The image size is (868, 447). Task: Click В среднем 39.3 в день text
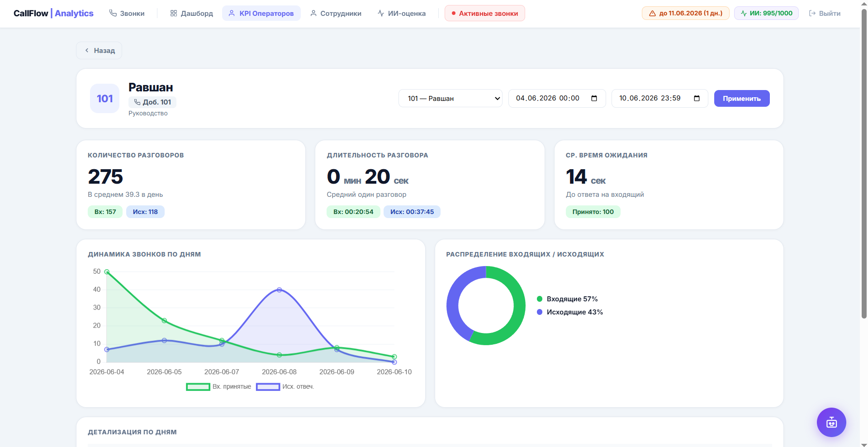[x=125, y=195]
